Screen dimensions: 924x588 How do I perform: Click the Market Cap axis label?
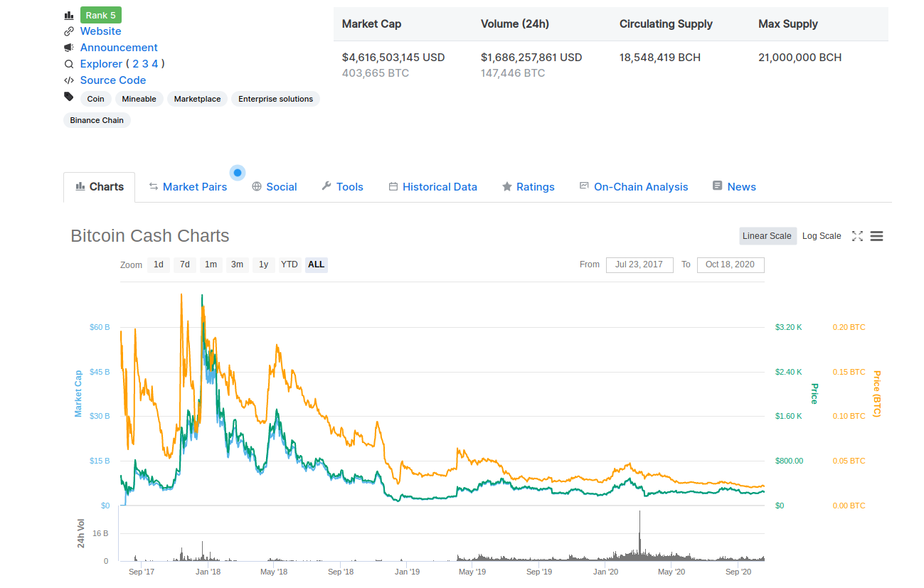point(78,393)
